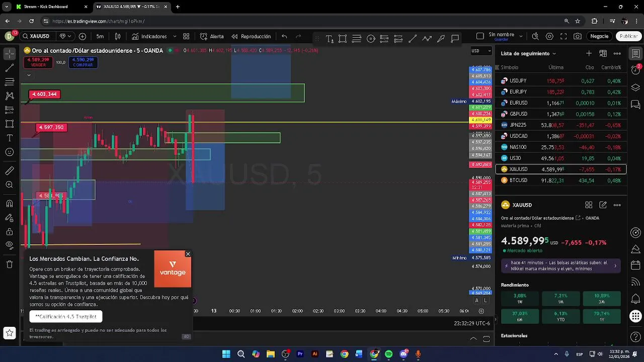The width and height of the screenshot is (644, 362).
Task: Select the anchored text tool in floating toolbar
Action: click(x=329, y=39)
